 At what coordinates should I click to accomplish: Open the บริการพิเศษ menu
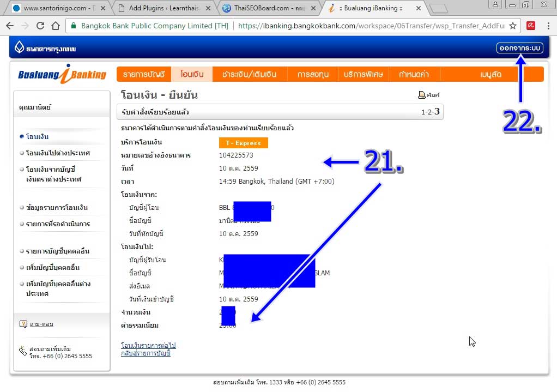364,74
